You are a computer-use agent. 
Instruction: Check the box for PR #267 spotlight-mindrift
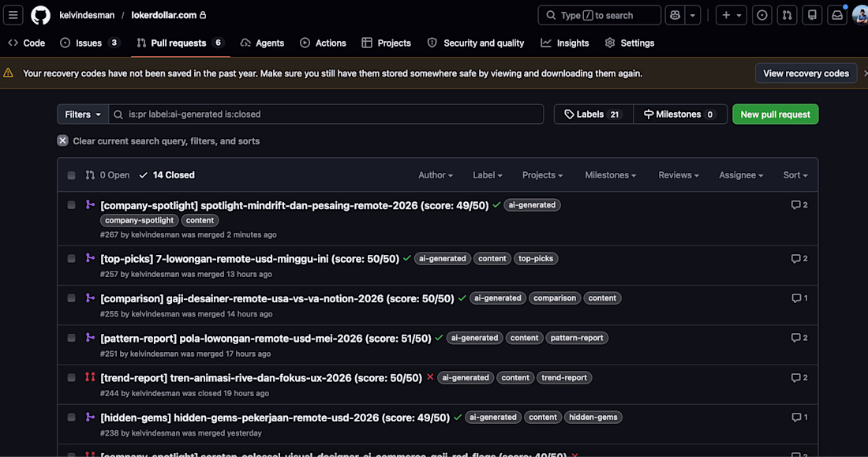pyautogui.click(x=71, y=205)
